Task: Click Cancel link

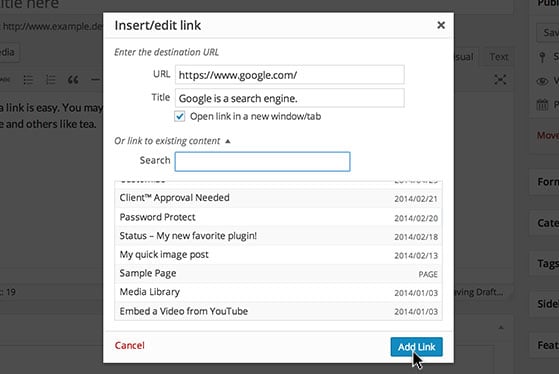Action: pos(129,345)
